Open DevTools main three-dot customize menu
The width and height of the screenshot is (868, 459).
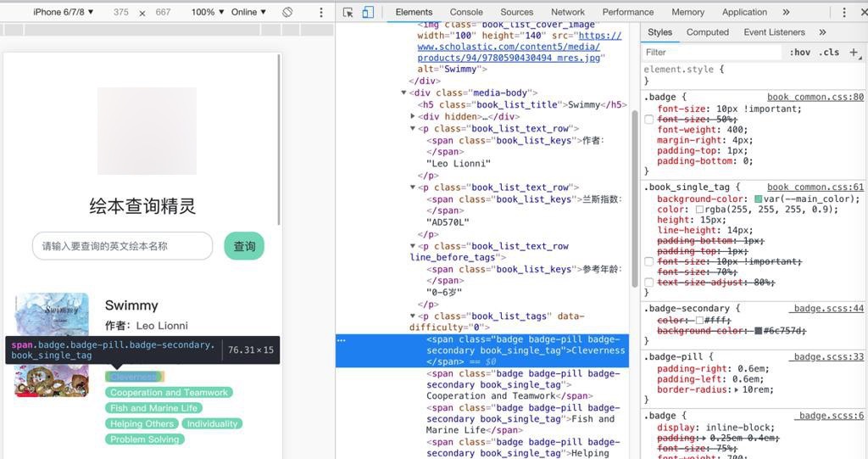[x=843, y=12]
